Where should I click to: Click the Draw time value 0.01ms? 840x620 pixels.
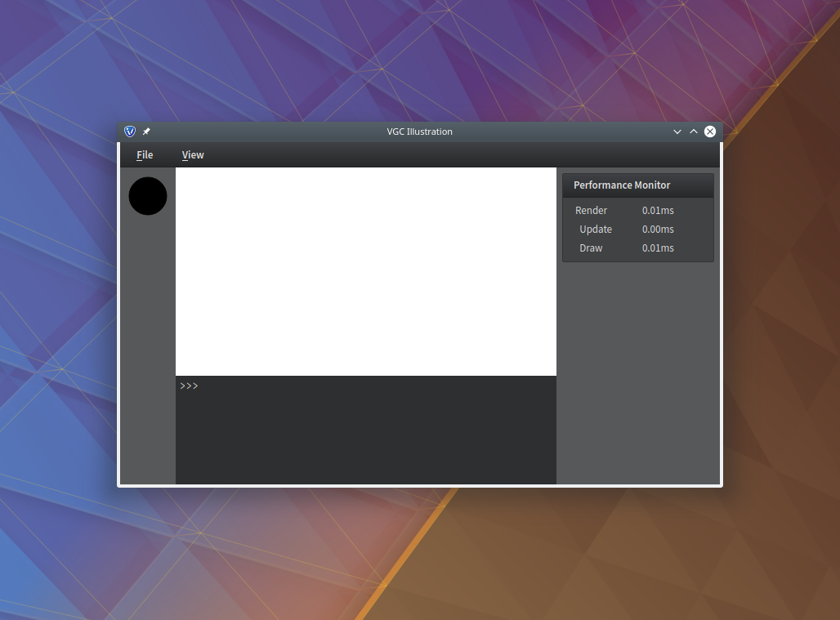tap(658, 248)
